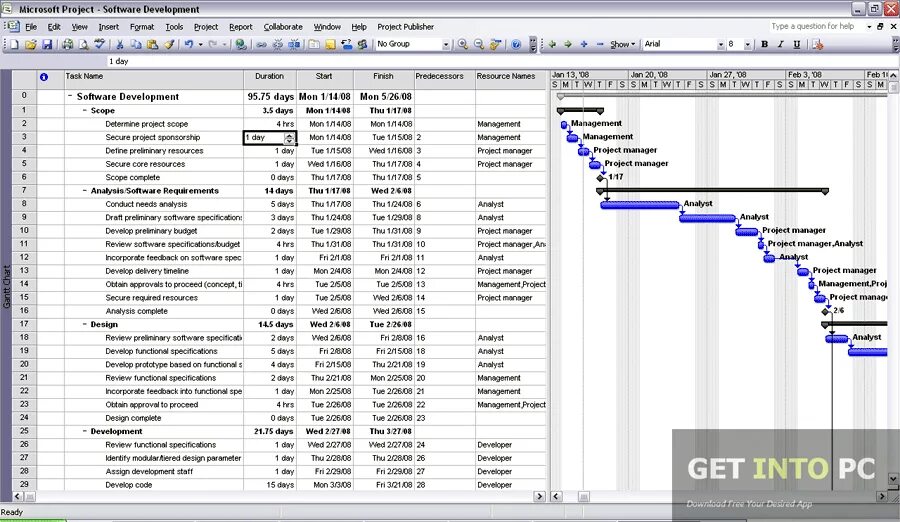Open Print Preview from the toolbar
The image size is (900, 522).
84,44
